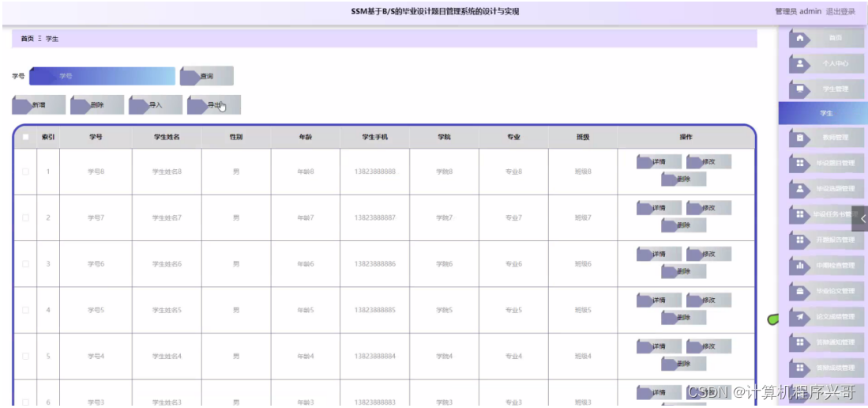Click 删除 in 学号6 row
This screenshot has width=868, height=408.
(684, 271)
